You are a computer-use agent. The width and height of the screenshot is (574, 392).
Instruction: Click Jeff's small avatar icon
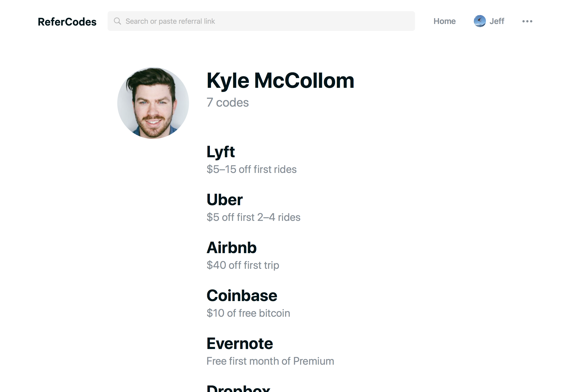479,21
